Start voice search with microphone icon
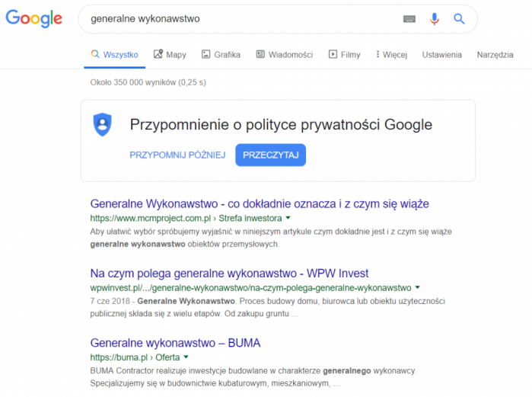The image size is (532, 397). [434, 19]
